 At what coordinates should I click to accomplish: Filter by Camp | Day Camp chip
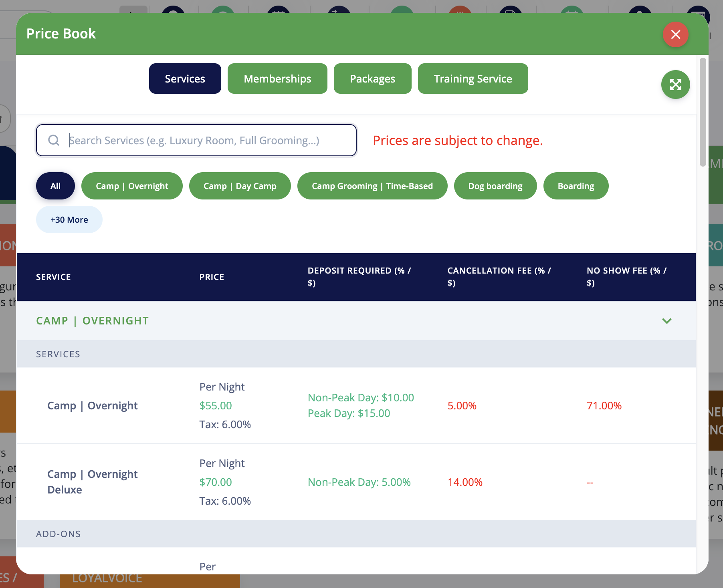pyautogui.click(x=240, y=186)
